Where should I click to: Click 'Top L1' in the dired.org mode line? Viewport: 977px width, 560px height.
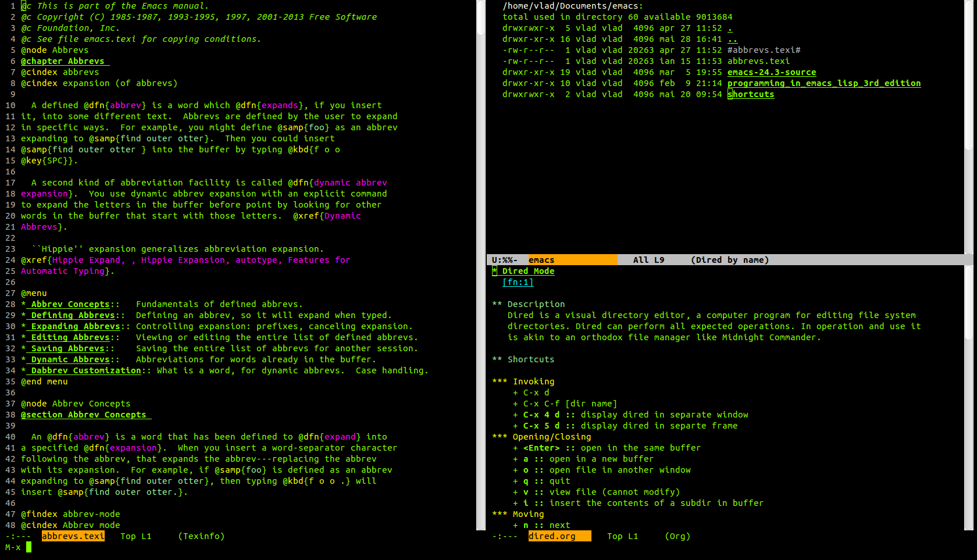[x=622, y=536]
